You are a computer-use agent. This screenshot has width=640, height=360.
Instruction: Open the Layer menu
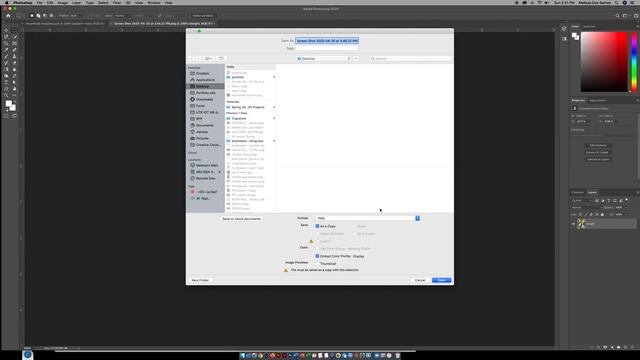click(x=76, y=2)
